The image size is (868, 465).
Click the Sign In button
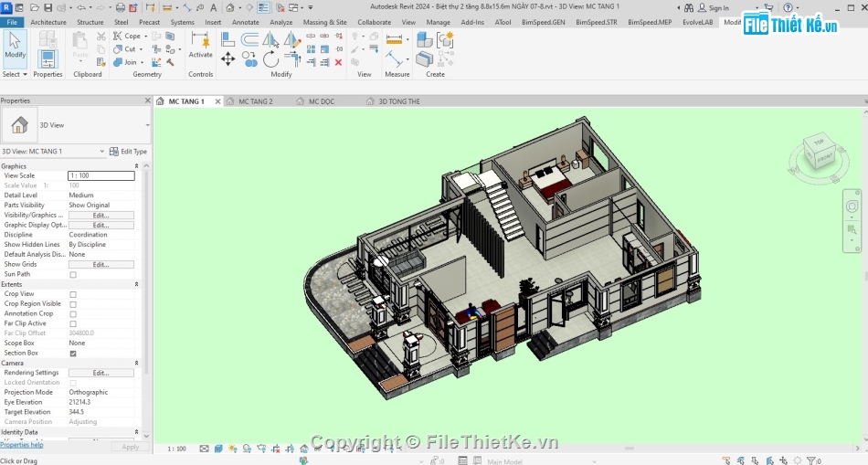[x=714, y=7]
